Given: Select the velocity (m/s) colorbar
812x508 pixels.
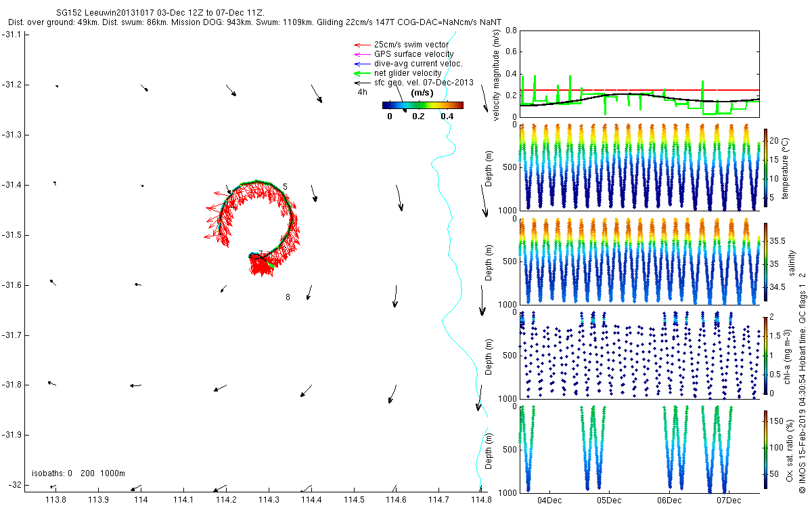Looking at the screenshot, I should [422, 105].
